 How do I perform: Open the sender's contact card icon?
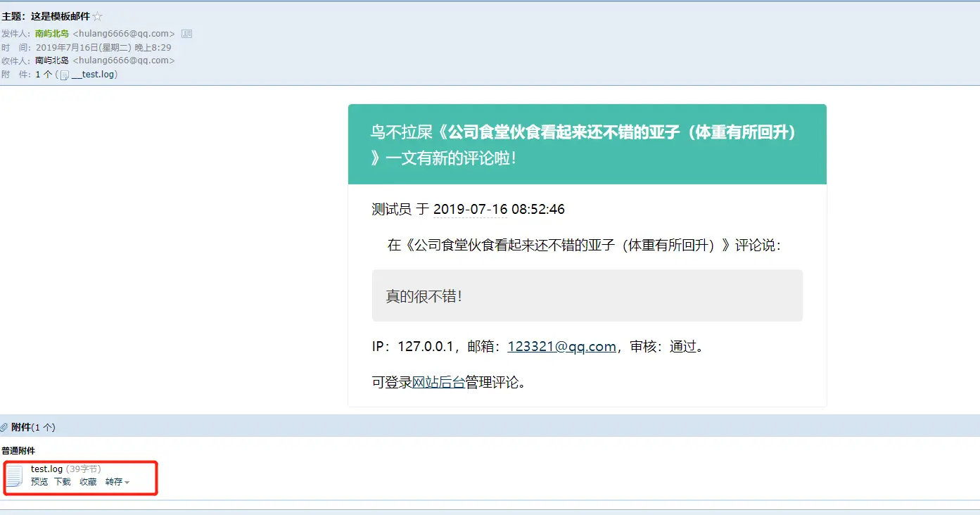coord(186,33)
